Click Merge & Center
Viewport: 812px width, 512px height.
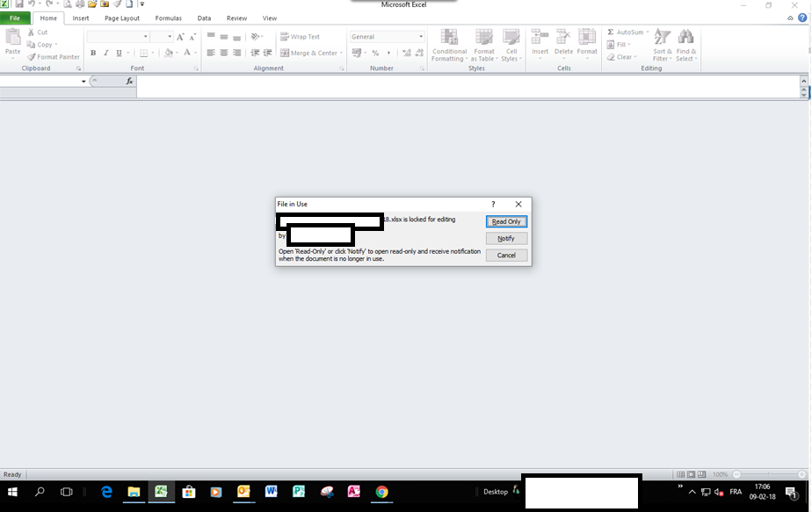point(308,53)
